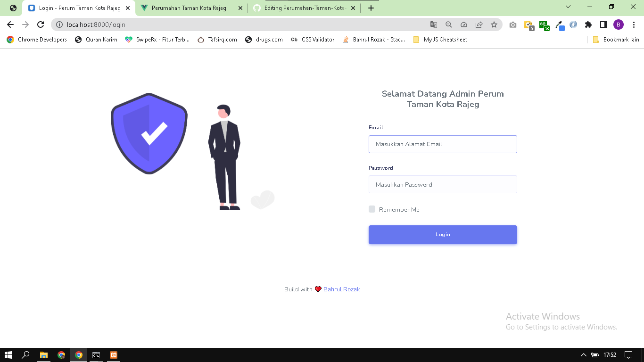The width and height of the screenshot is (644, 362).
Task: Share this page icon
Action: [479, 25]
